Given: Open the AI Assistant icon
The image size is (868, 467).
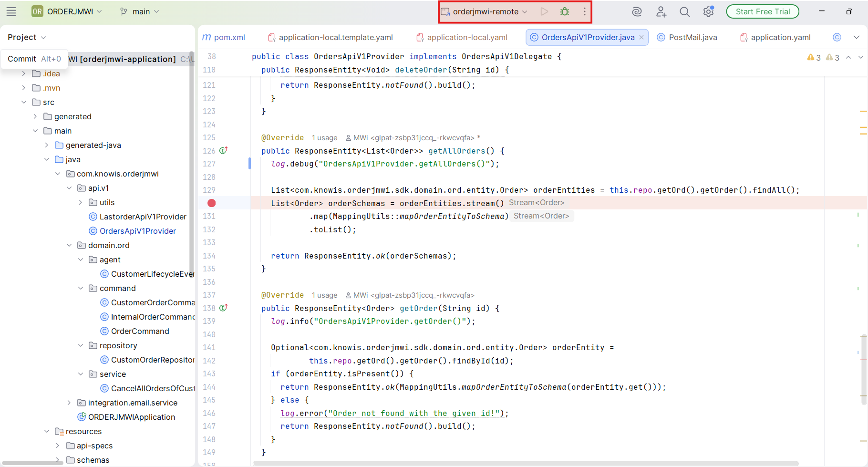Looking at the screenshot, I should [637, 11].
